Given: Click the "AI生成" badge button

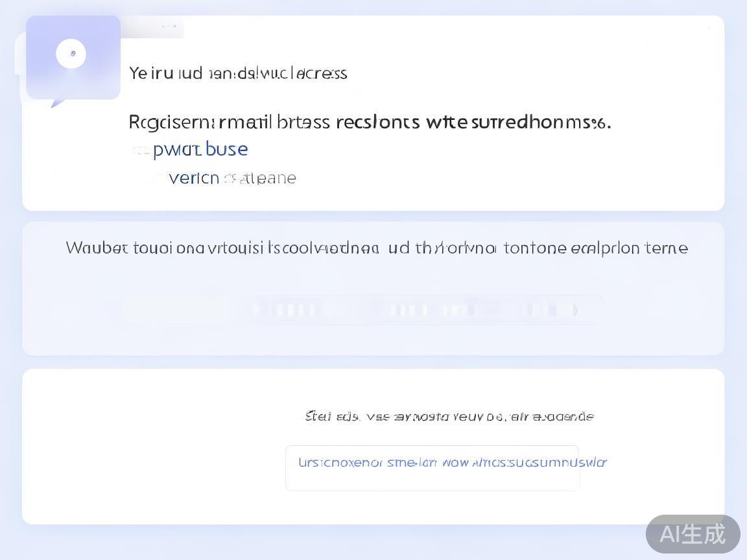Looking at the screenshot, I should point(693,534).
